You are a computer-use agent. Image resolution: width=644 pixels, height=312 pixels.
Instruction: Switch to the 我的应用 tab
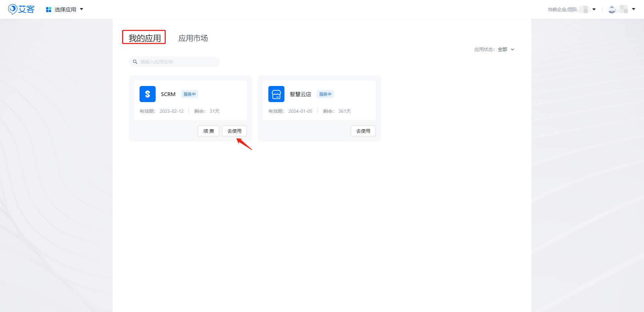144,38
